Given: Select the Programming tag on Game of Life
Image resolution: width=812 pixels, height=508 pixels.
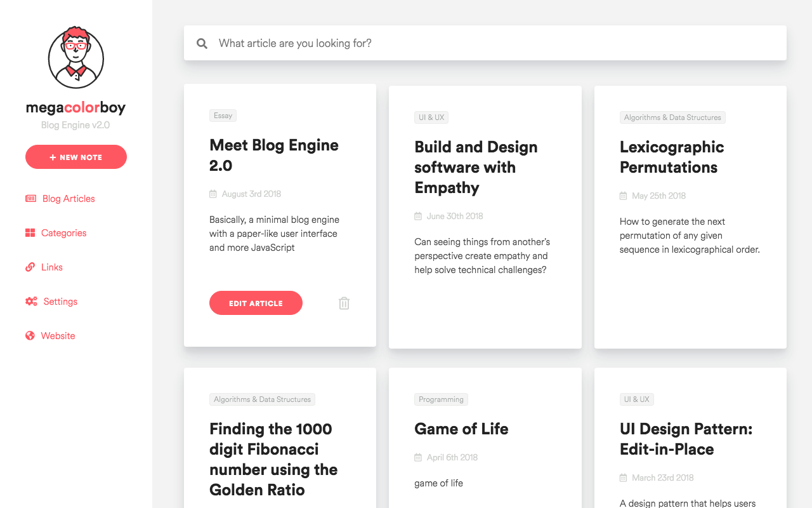Looking at the screenshot, I should (x=441, y=399).
